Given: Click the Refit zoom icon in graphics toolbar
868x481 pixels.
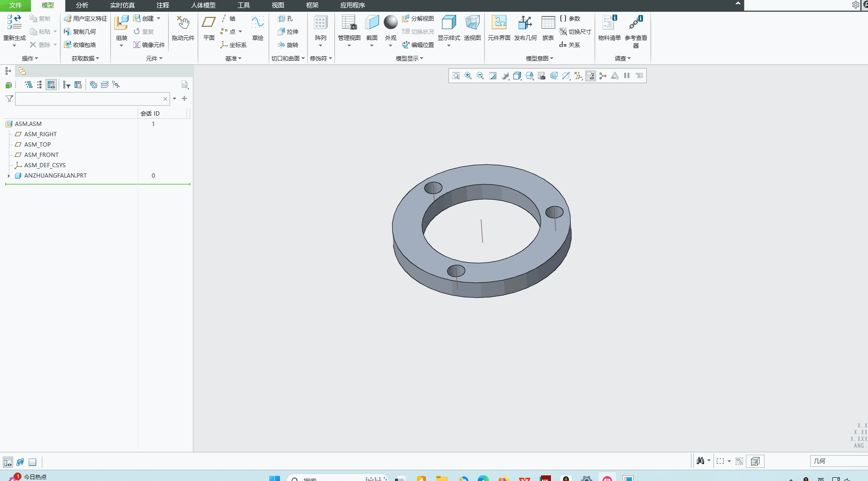Looking at the screenshot, I should (456, 76).
